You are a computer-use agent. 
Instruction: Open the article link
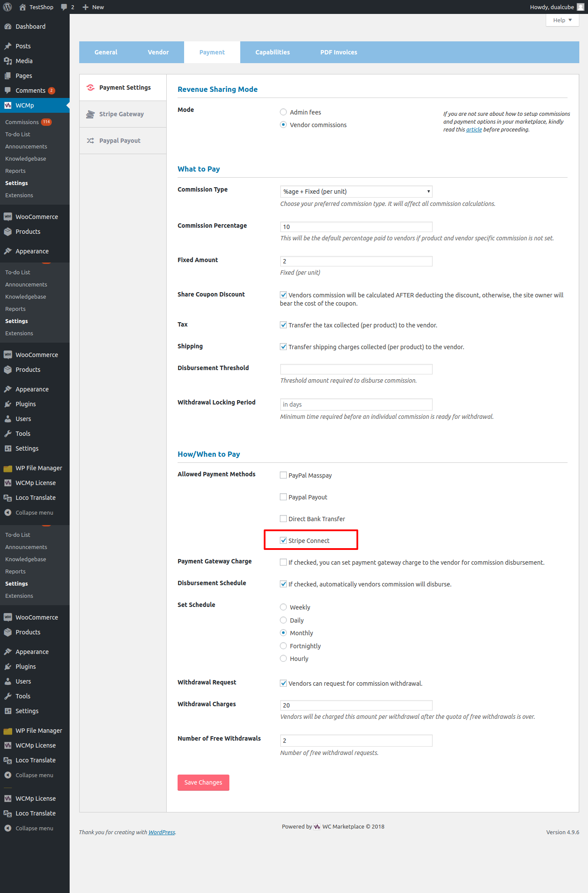point(474,130)
